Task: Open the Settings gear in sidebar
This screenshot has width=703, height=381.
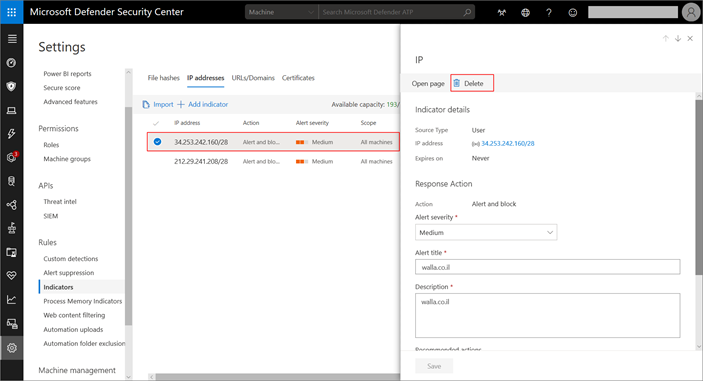Action: 12,348
